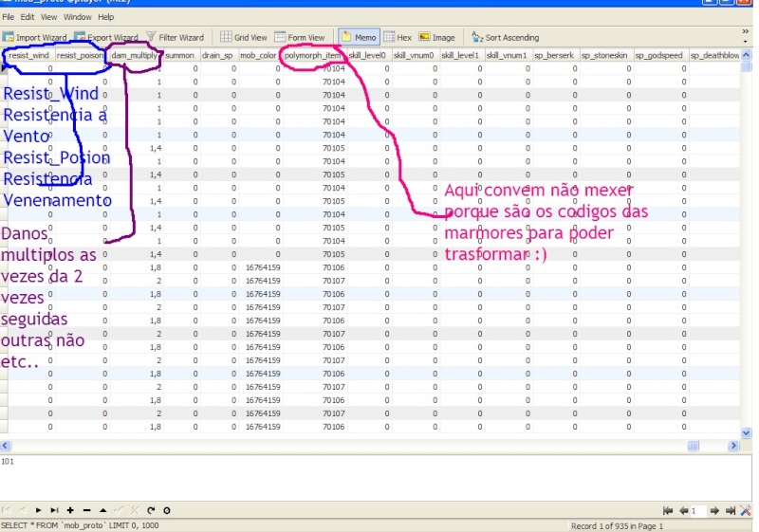Screen dimensions: 759x532
Task: Open the Filter Wizard
Action: tap(176, 37)
